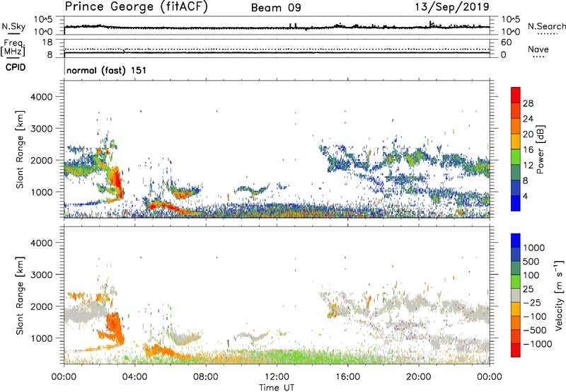Screen dimensions: 566x392
Task: Click the 20:00 time tick label
Action: pyautogui.click(x=419, y=377)
